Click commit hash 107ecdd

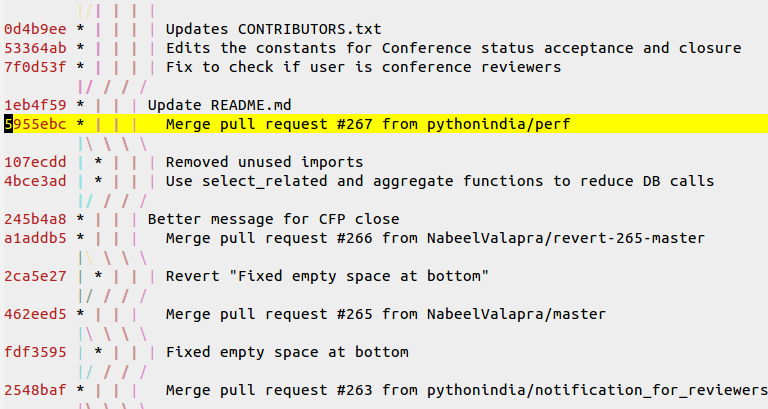(x=35, y=162)
